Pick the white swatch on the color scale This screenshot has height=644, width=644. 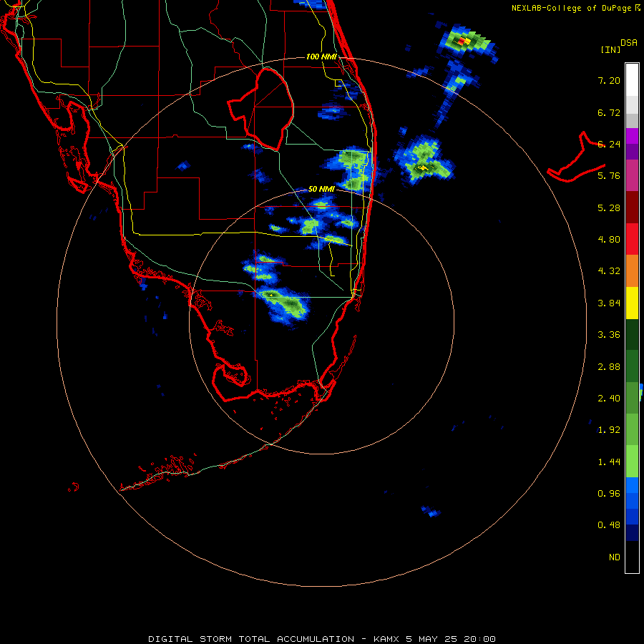pyautogui.click(x=632, y=80)
